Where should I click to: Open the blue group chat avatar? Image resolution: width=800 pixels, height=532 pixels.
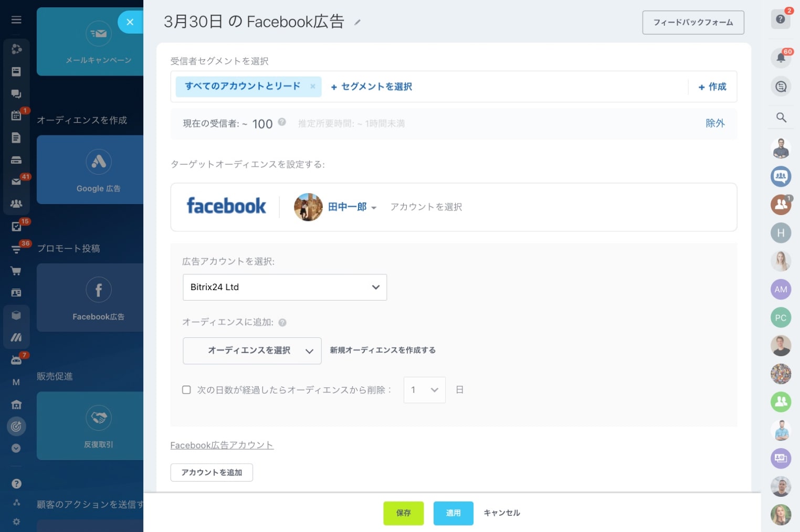(x=781, y=177)
